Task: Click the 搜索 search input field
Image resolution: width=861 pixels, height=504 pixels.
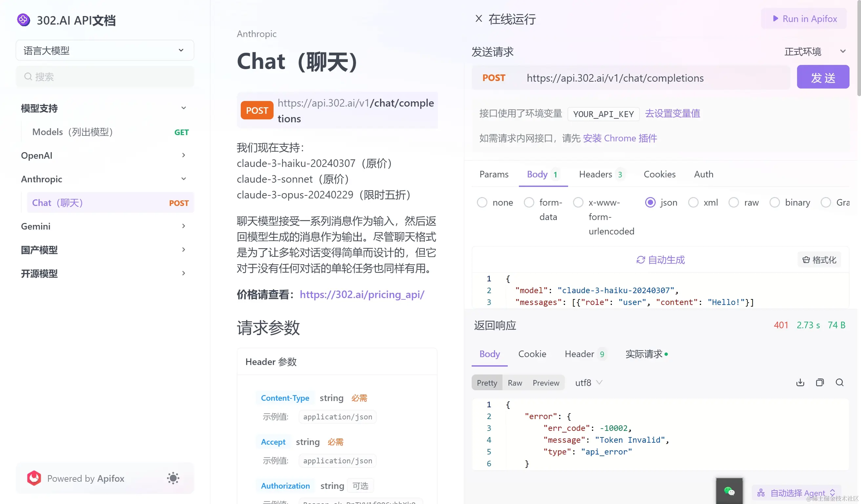Action: (105, 76)
